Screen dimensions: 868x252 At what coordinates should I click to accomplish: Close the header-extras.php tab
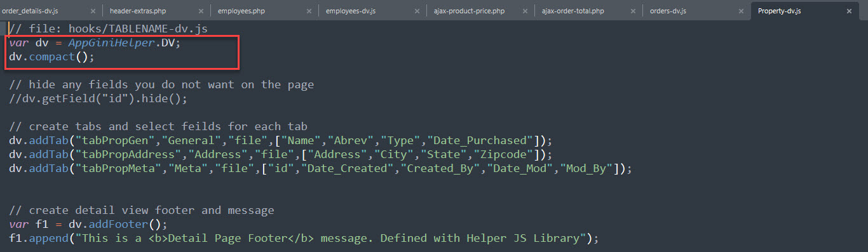(201, 11)
